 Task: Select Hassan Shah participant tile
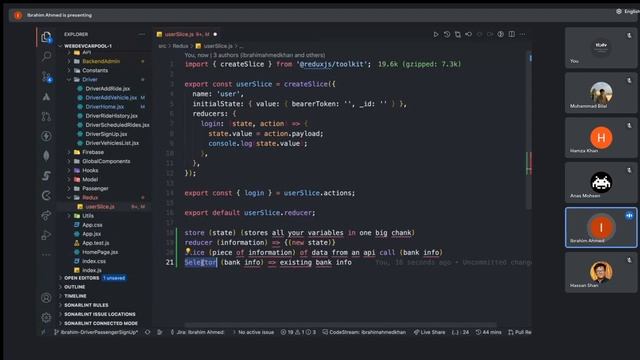pos(601,272)
